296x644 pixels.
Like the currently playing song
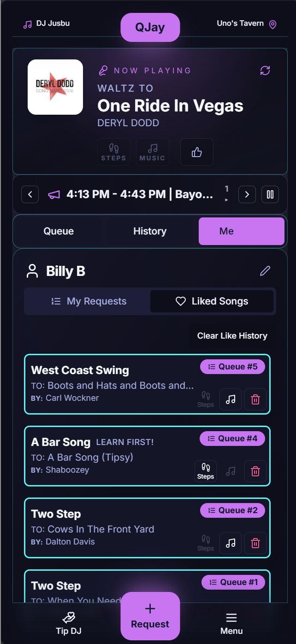tap(197, 152)
